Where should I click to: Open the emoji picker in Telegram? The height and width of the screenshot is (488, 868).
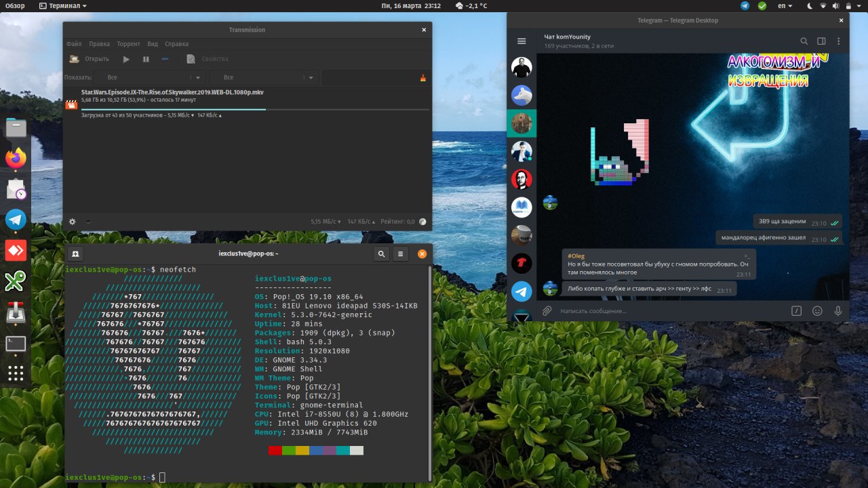tap(817, 310)
